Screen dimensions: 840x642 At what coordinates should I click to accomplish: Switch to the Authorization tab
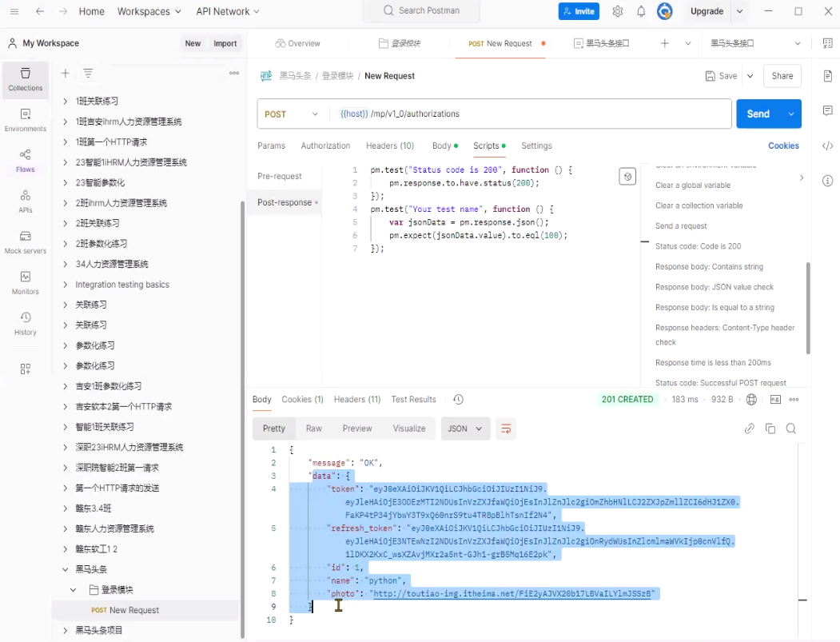[325, 146]
